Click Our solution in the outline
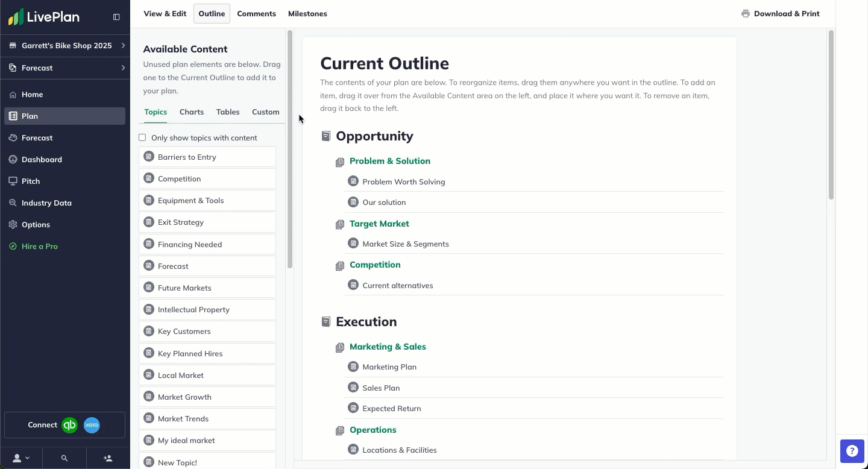 [x=384, y=203]
